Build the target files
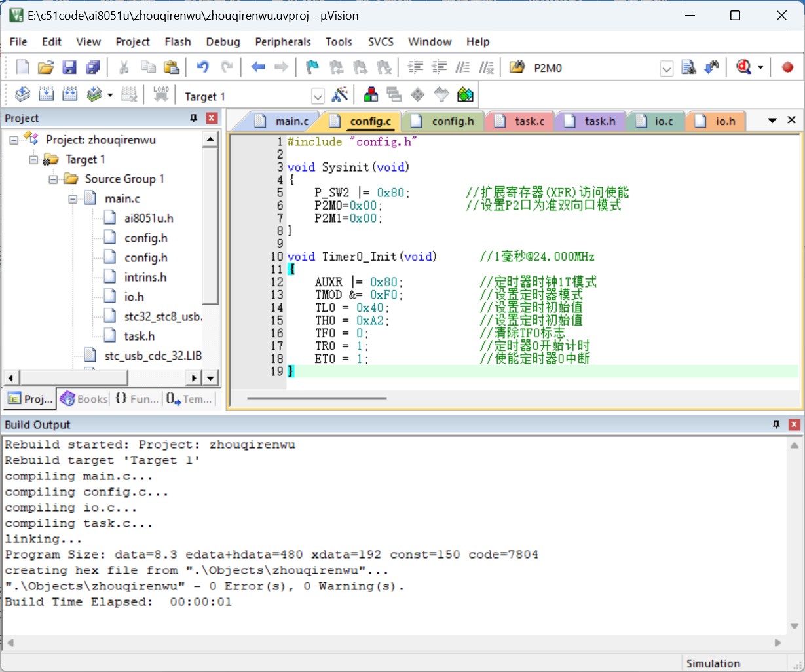 point(47,95)
